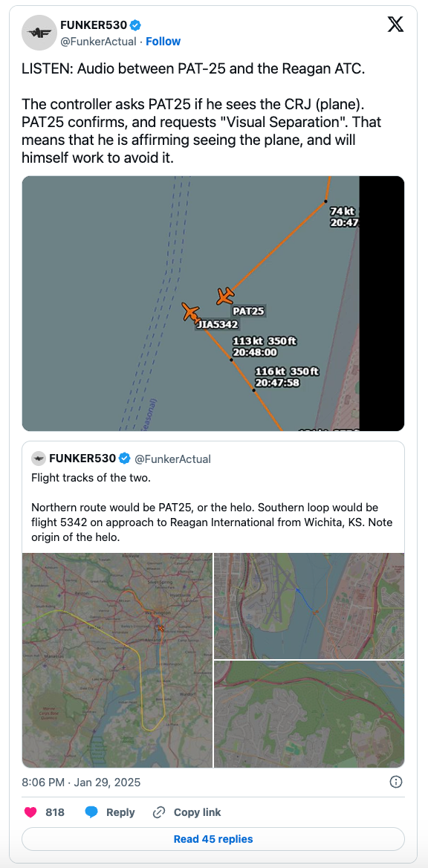Click the Reply text label
The width and height of the screenshot is (428, 868).
pos(120,812)
